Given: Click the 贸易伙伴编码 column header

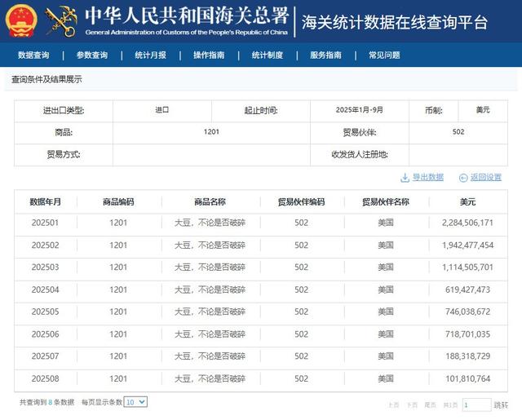Looking at the screenshot, I should pyautogui.click(x=301, y=201).
